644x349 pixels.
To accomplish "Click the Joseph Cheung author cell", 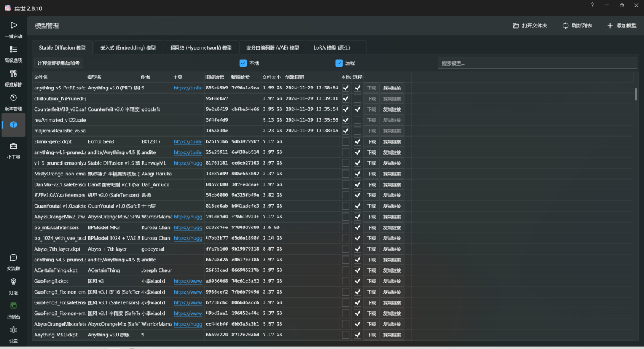I will pos(156,270).
